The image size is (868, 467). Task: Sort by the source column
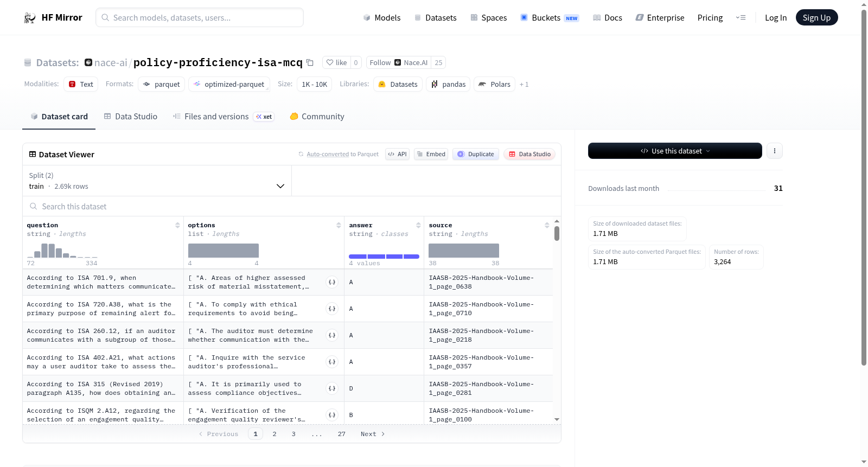click(x=547, y=225)
